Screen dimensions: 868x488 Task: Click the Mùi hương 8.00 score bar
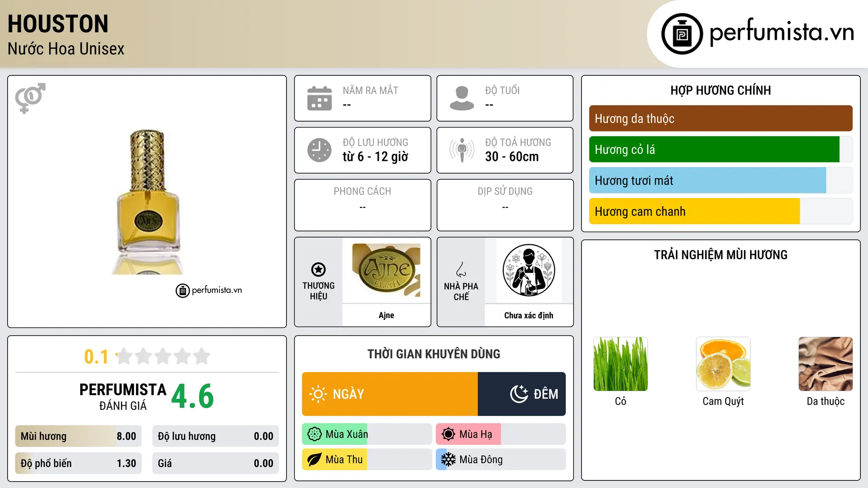click(78, 436)
